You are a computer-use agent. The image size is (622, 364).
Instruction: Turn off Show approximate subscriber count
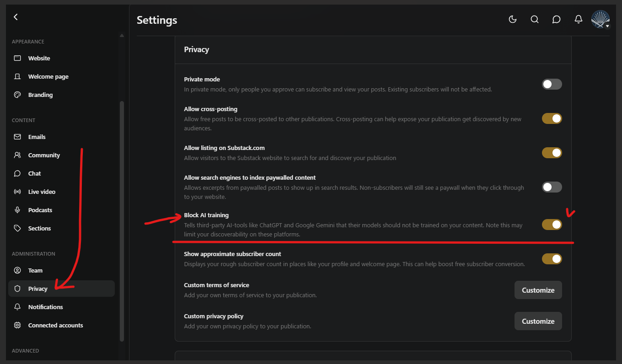tap(552, 259)
